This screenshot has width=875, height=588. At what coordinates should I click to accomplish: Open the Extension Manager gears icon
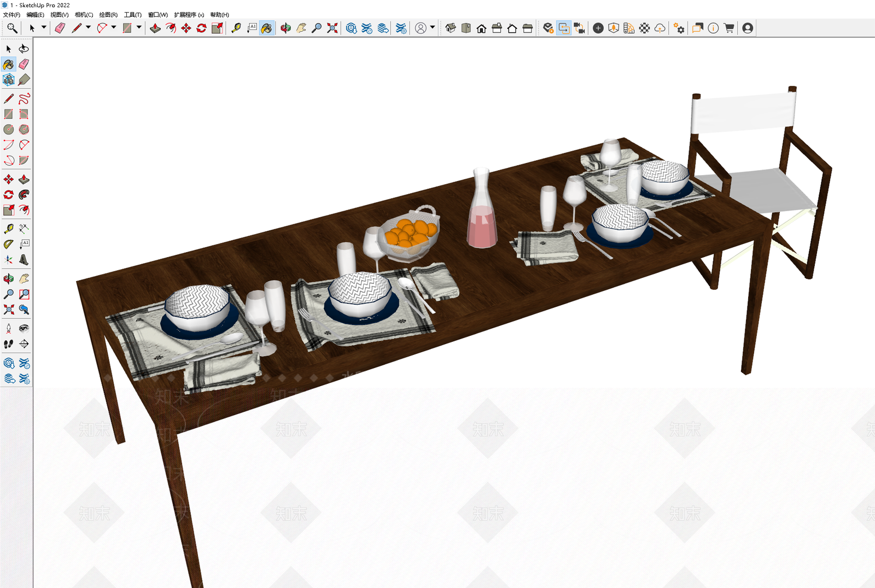[679, 28]
